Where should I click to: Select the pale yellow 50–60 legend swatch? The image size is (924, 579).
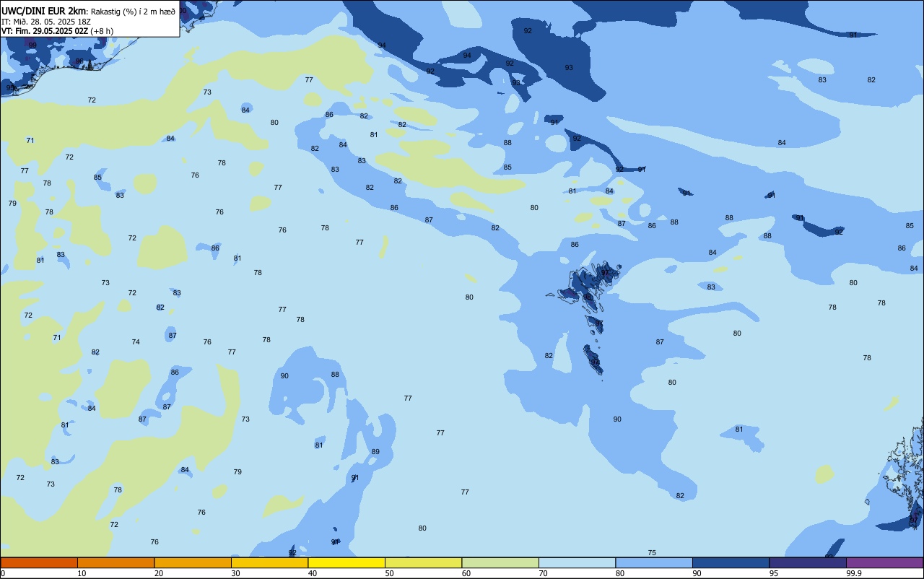click(424, 562)
